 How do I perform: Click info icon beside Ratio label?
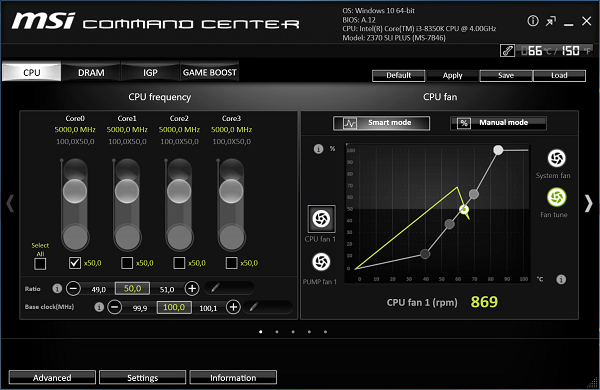click(x=57, y=288)
